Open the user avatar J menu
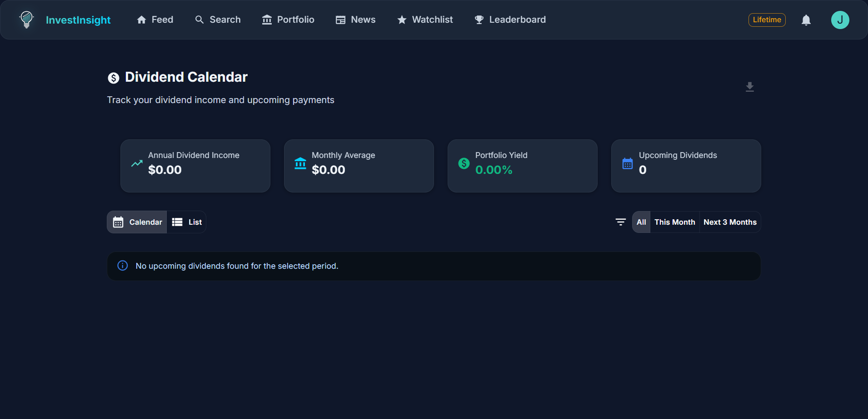The width and height of the screenshot is (868, 419). [840, 20]
